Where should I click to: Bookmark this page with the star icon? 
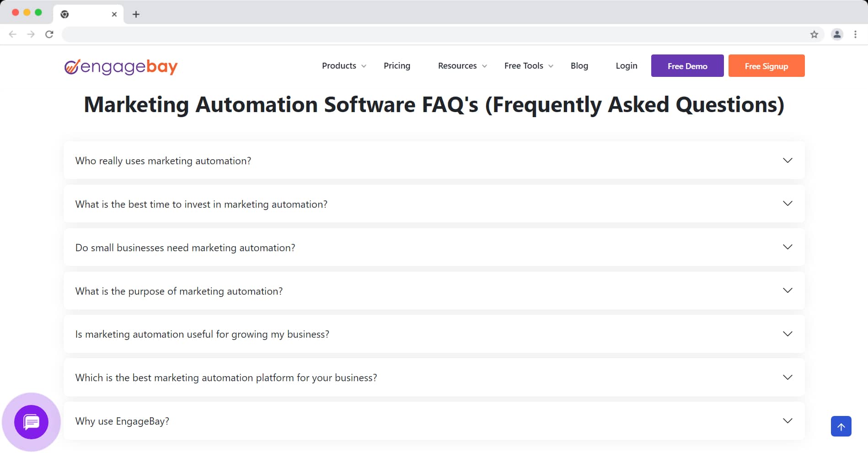point(814,34)
